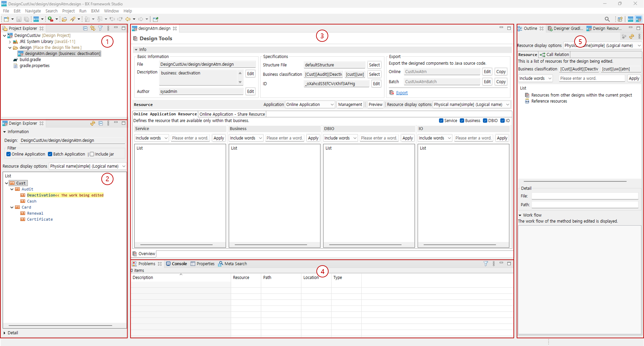Click the refresh icon in Outline panel toolbar
The width and height of the screenshot is (644, 346).
point(631,37)
